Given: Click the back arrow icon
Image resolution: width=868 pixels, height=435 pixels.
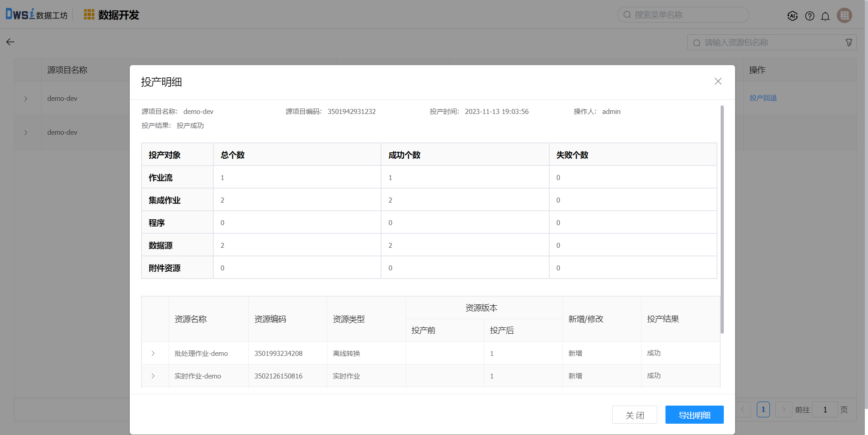Looking at the screenshot, I should coord(10,42).
